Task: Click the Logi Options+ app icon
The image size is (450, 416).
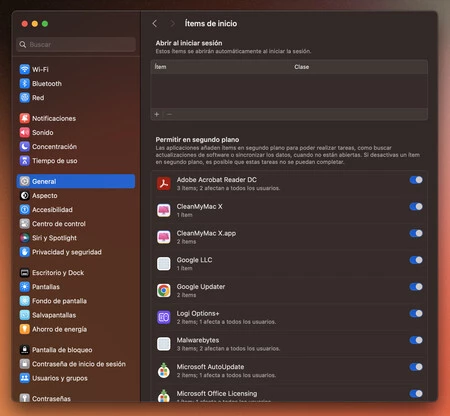Action: click(164, 317)
